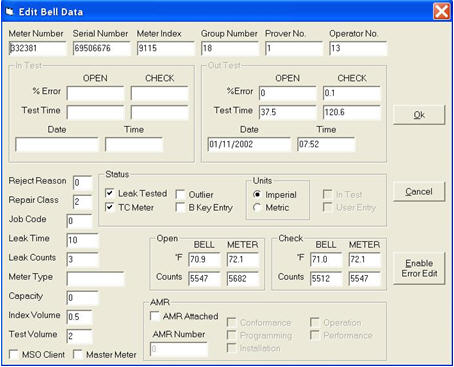Click In Test OPEN Test Time field
This screenshot has height=367, width=454.
coord(95,113)
